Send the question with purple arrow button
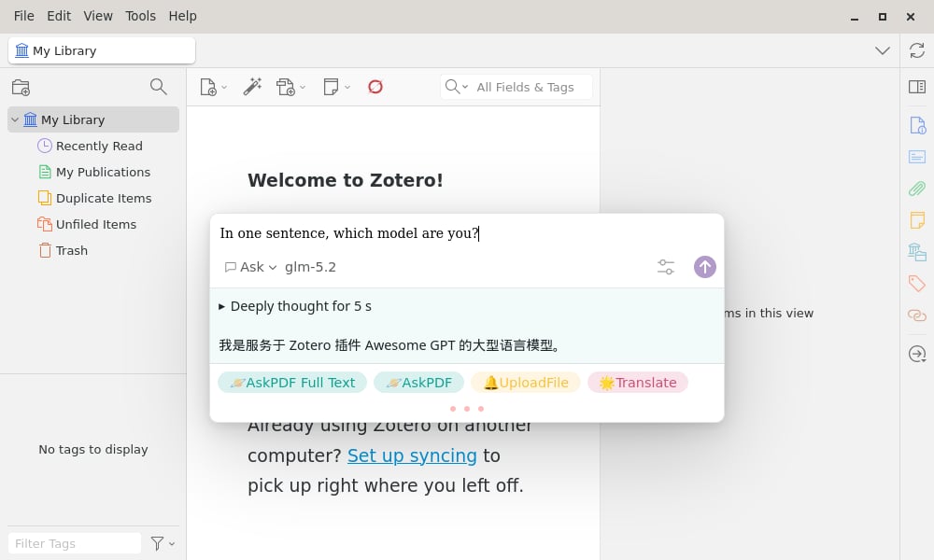Viewport: 934px width, 560px height. (704, 267)
